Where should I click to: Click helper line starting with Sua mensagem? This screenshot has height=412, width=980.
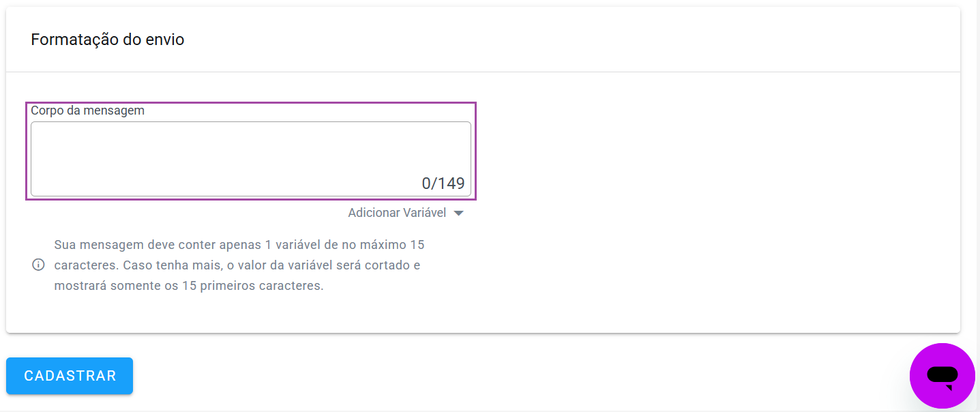(x=239, y=244)
